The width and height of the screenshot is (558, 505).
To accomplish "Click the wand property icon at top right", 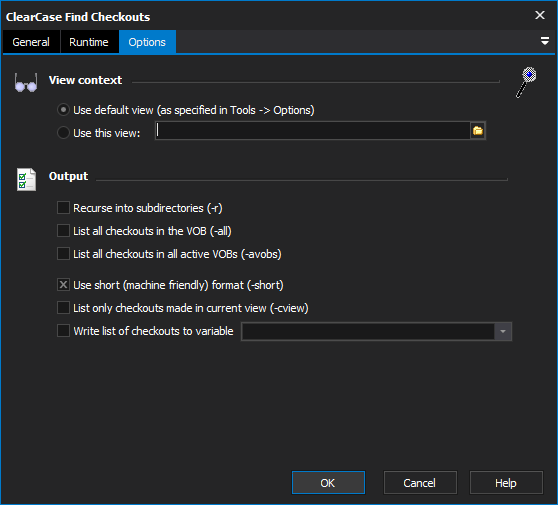I will tap(526, 82).
